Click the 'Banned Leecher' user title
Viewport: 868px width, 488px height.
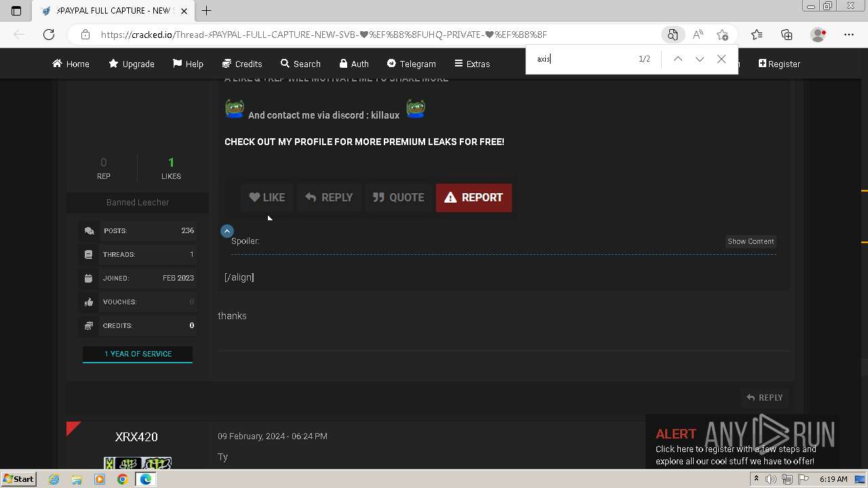[138, 203]
